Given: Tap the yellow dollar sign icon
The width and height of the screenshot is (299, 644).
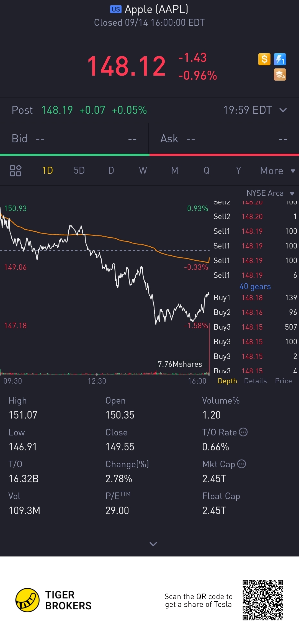Looking at the screenshot, I should (x=264, y=59).
